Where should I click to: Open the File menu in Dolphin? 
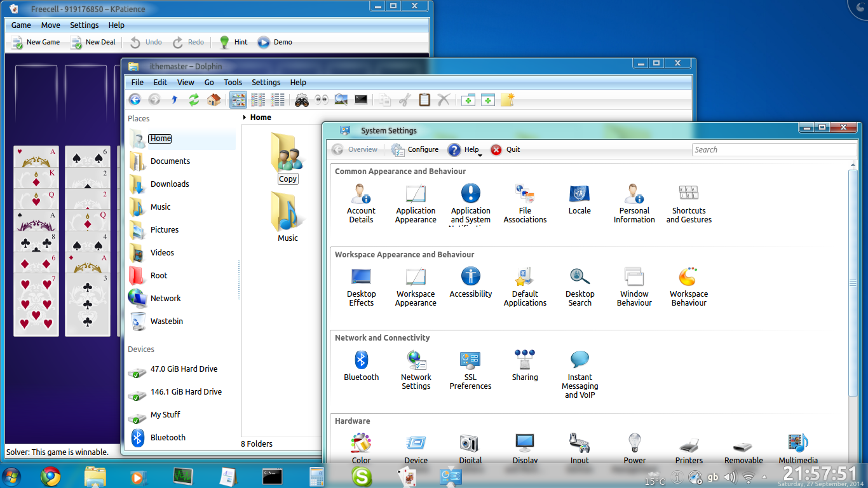pyautogui.click(x=137, y=82)
